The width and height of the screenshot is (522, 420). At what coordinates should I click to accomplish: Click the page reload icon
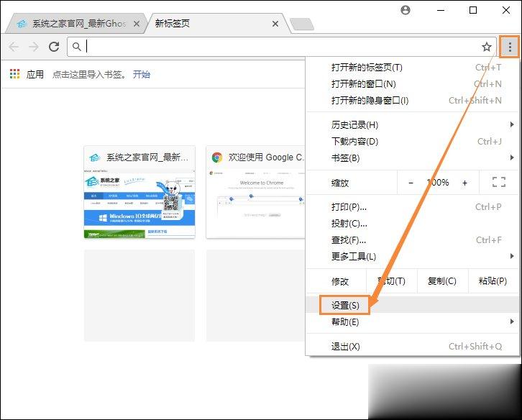[54, 47]
